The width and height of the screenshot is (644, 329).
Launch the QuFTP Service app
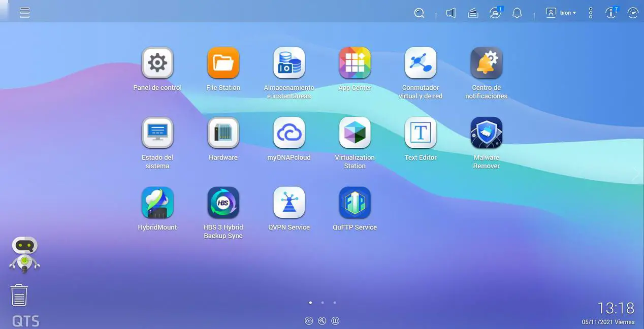coord(355,203)
